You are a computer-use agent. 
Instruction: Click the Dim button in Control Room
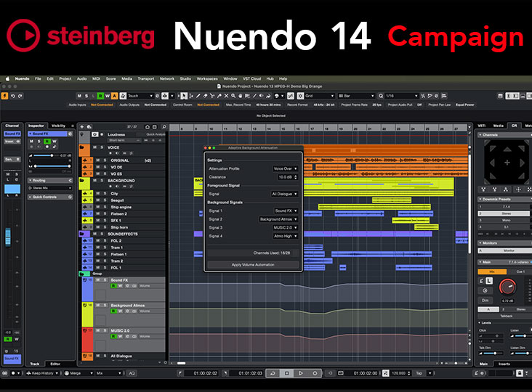pyautogui.click(x=485, y=298)
